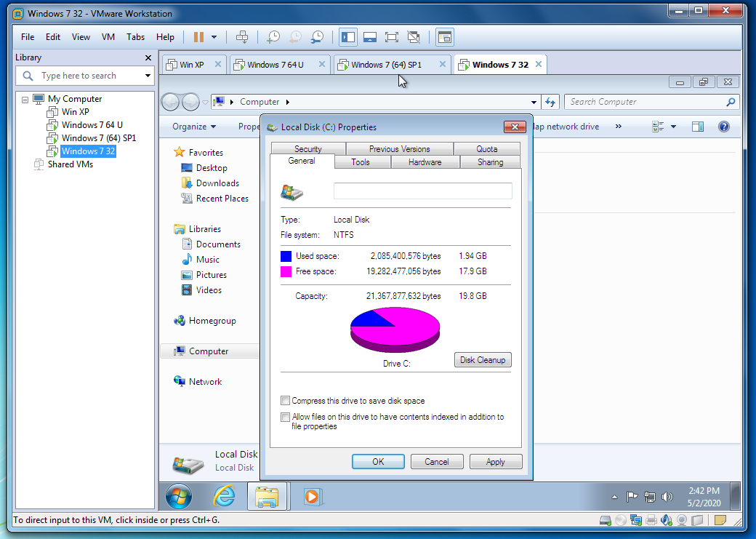The width and height of the screenshot is (756, 539).
Task: Click the volume icon in system tray
Action: tap(667, 497)
